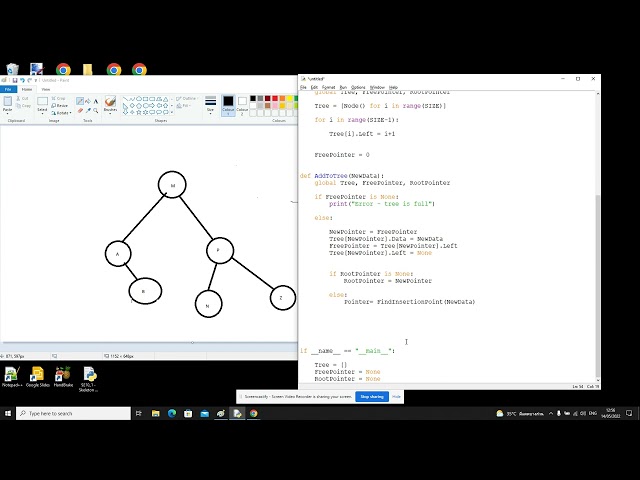Open the Google Slides desktop shortcut
The height and width of the screenshot is (480, 640).
coord(38,377)
